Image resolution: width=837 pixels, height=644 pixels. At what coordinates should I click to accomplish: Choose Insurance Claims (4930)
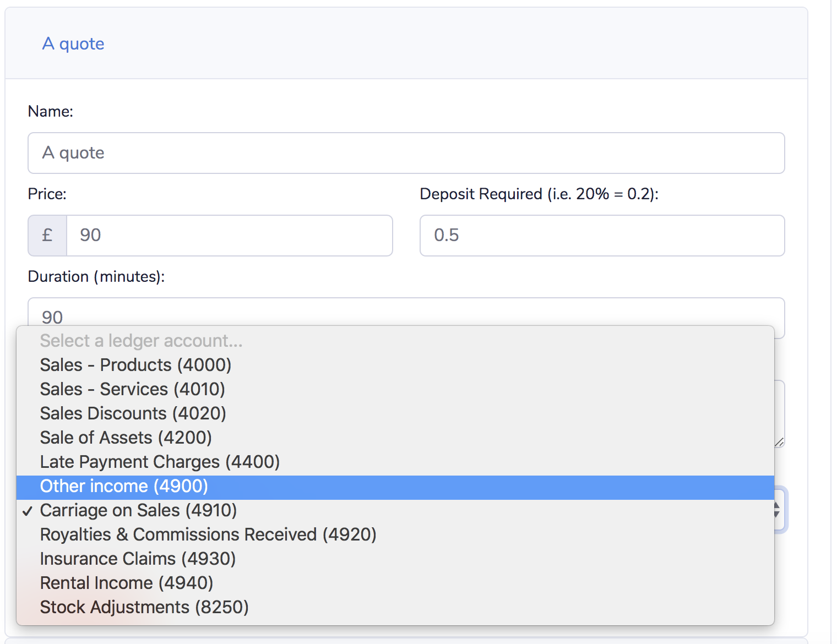[395, 559]
